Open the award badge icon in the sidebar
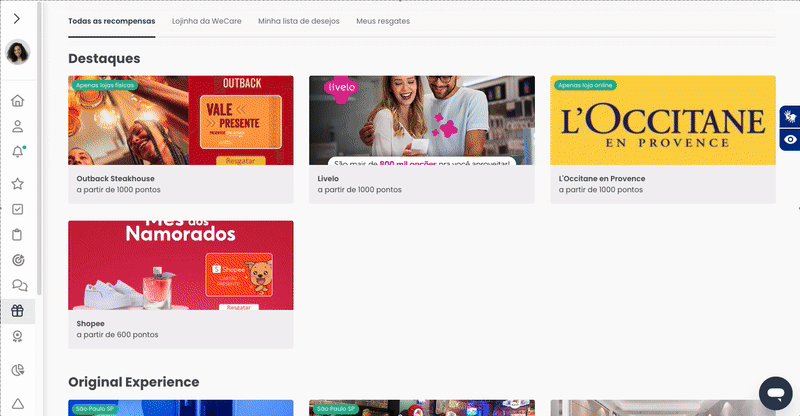The width and height of the screenshot is (800, 416). pos(18,336)
